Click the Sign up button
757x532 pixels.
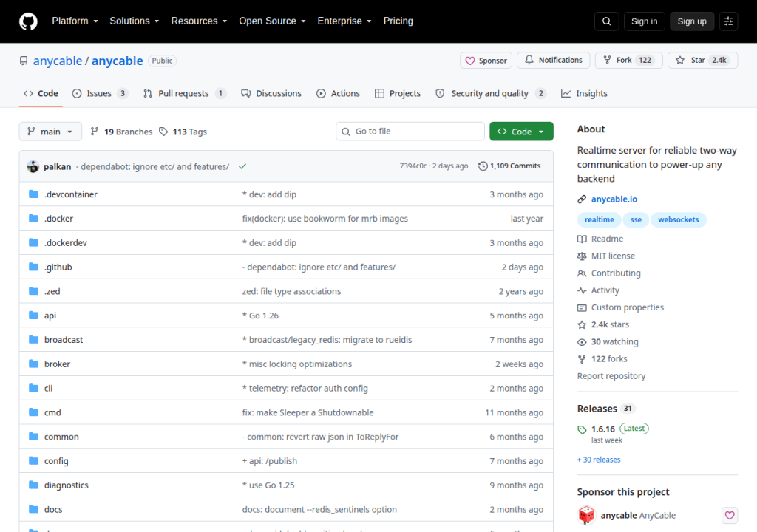[692, 21]
